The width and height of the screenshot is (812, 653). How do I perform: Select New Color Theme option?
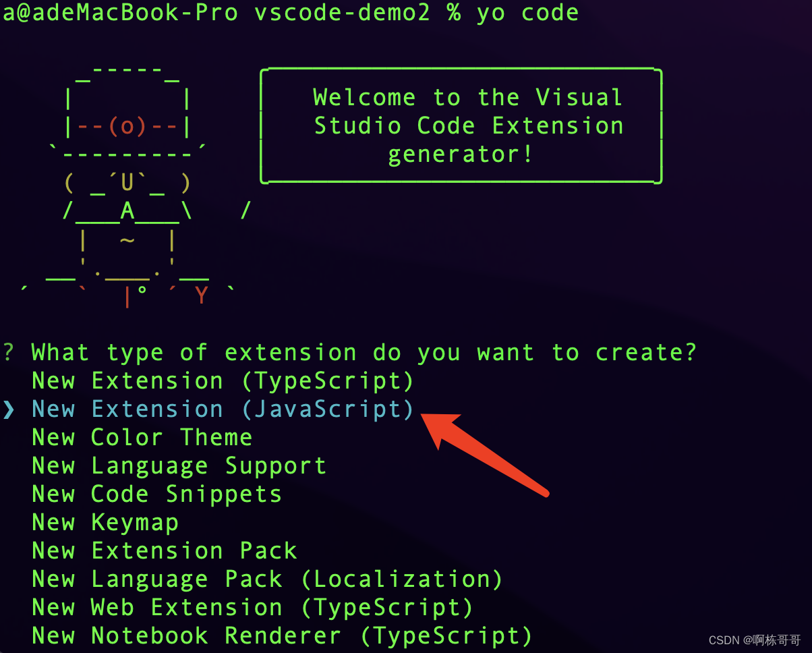142,438
